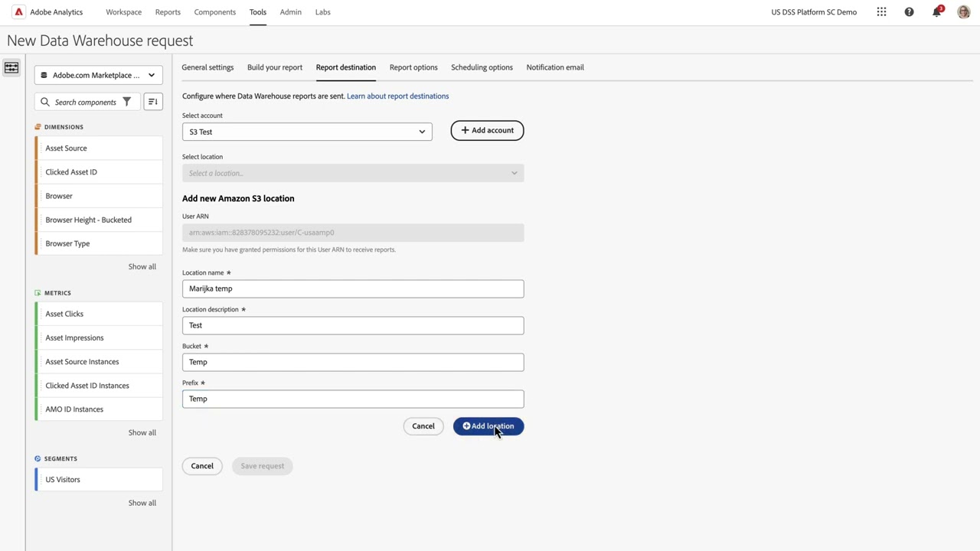
Task: Click the report suite database icon
Action: pyautogui.click(x=44, y=75)
